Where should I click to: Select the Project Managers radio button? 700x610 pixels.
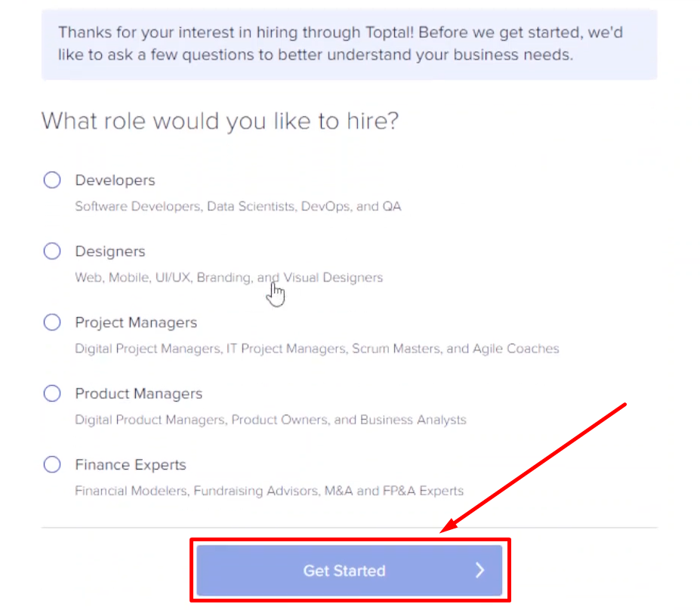coord(52,322)
